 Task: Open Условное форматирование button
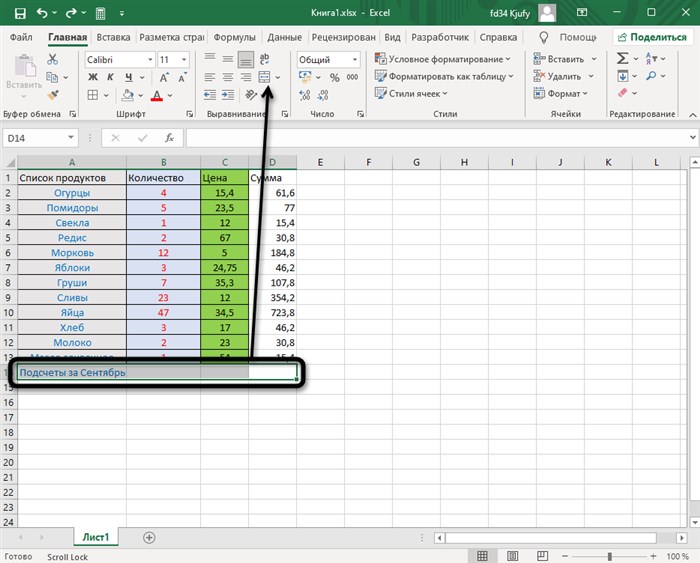pos(442,59)
